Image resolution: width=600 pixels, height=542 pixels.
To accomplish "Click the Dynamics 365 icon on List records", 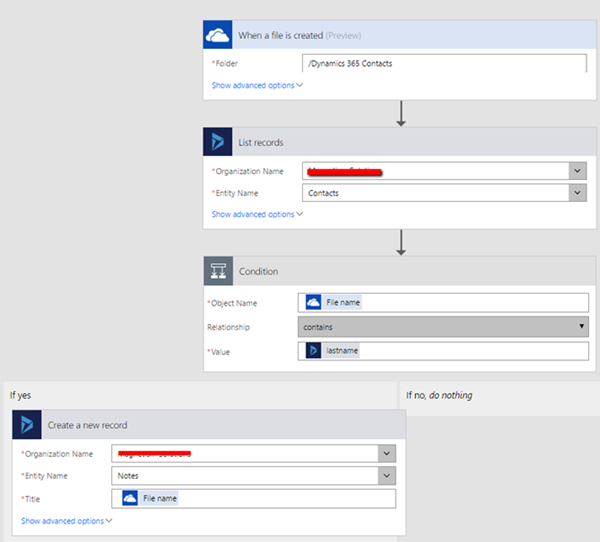I will click(x=218, y=143).
